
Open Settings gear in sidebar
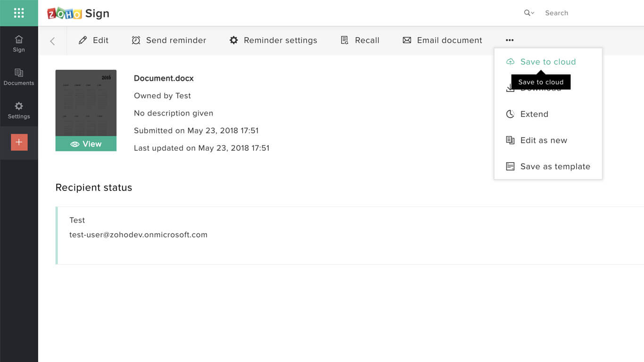pyautogui.click(x=19, y=110)
